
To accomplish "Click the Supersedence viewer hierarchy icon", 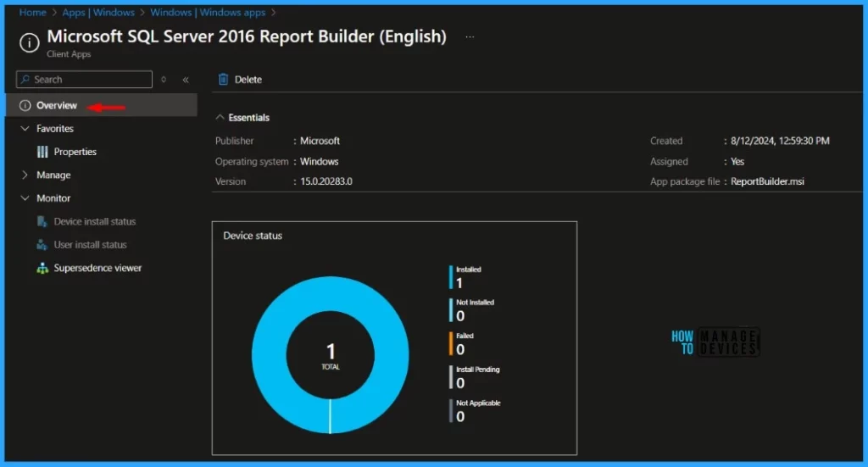I will pos(42,268).
